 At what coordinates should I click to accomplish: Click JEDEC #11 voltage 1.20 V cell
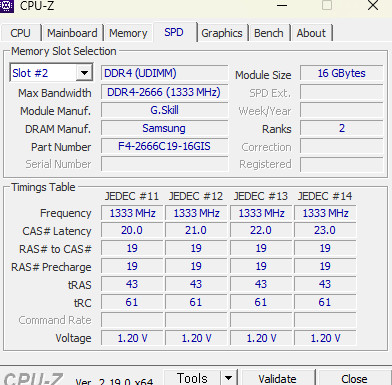click(132, 338)
